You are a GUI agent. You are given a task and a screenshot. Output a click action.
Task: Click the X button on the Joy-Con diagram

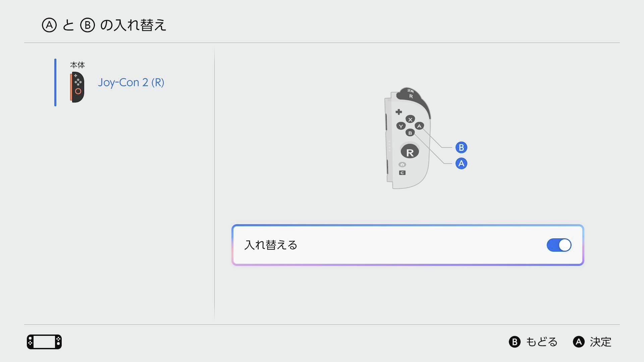[410, 119]
